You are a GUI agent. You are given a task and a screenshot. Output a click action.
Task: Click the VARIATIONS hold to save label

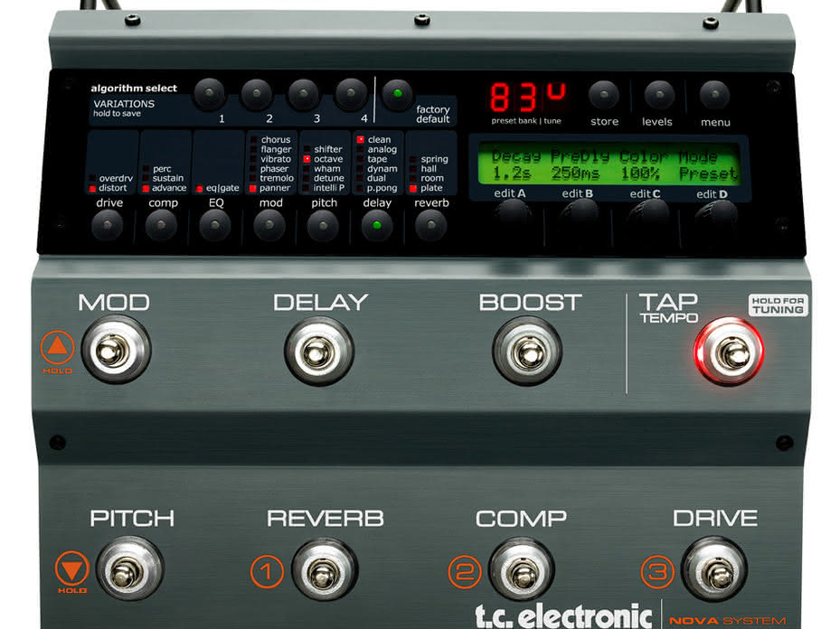(x=124, y=108)
